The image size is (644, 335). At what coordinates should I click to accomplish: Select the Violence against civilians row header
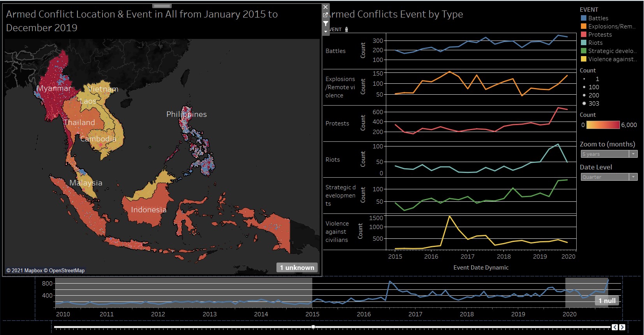pos(337,232)
